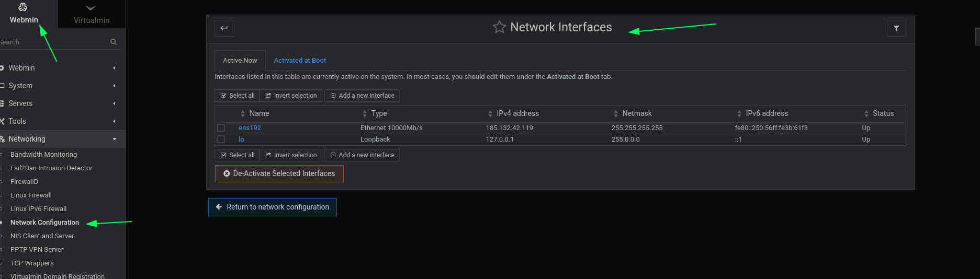980x279 pixels.
Task: Sort table by Name column arrows
Action: click(x=243, y=114)
